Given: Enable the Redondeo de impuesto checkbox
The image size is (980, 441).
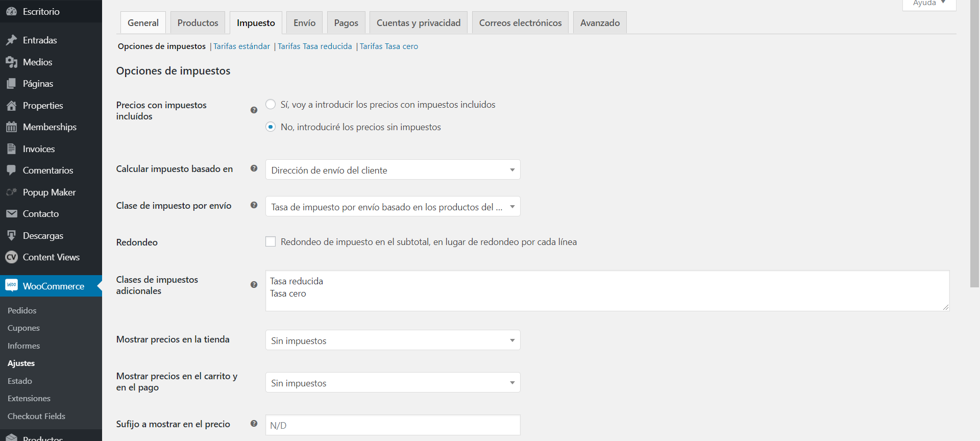Looking at the screenshot, I should pyautogui.click(x=271, y=241).
